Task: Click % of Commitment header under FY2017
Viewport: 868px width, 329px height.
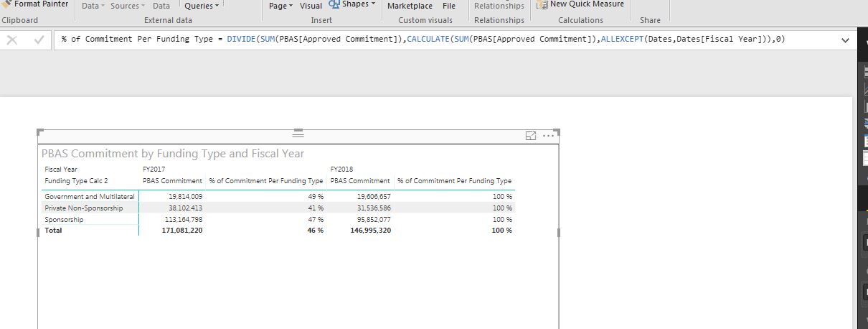Action: pos(266,181)
